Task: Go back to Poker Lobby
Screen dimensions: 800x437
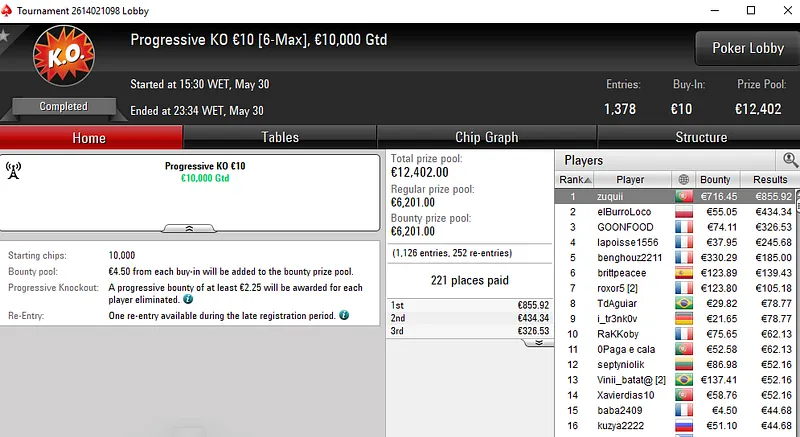Action: click(x=748, y=48)
